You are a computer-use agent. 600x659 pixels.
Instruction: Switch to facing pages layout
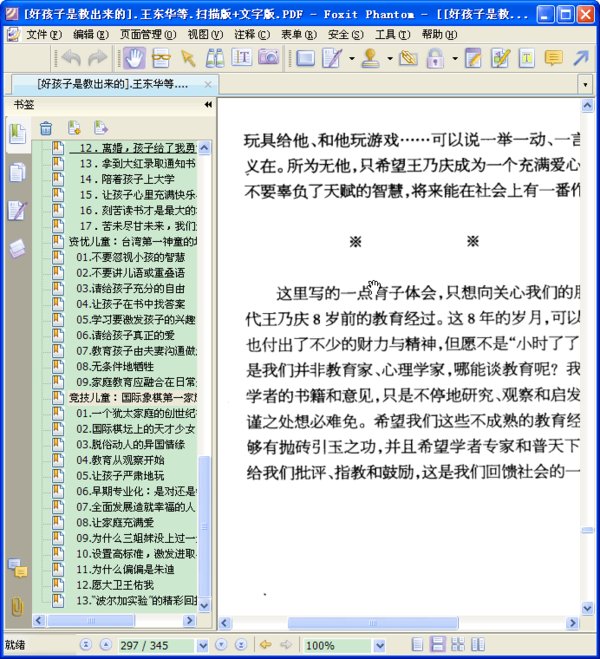(x=478, y=644)
